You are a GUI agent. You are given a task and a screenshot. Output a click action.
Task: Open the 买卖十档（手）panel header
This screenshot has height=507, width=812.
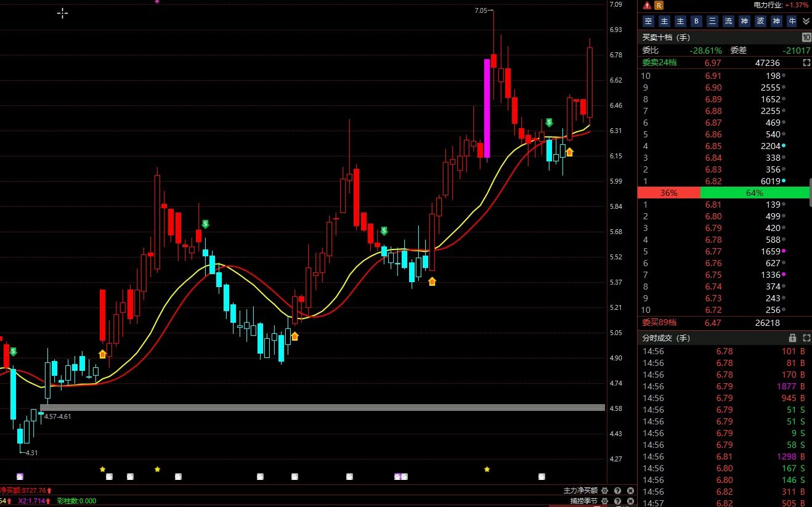[724, 38]
